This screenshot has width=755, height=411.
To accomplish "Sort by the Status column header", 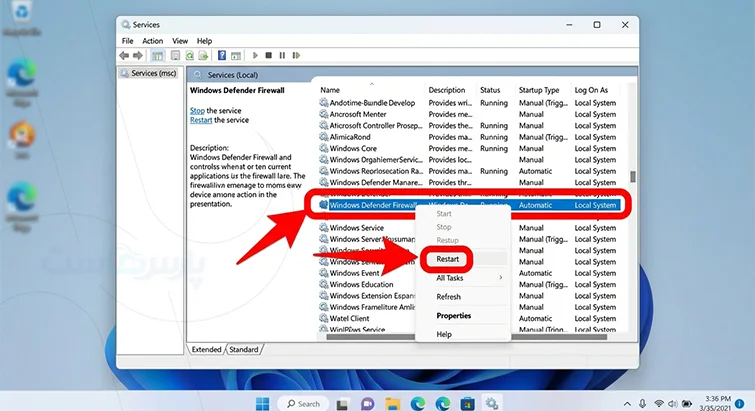I will click(490, 90).
